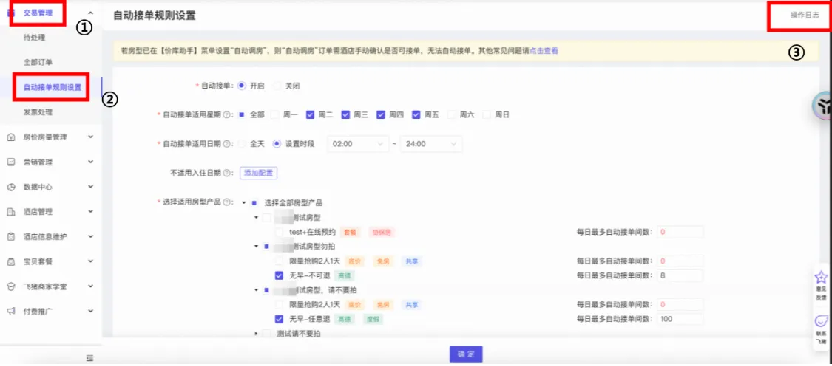
Task: Select the 设置时段 radio option
Action: 277,144
